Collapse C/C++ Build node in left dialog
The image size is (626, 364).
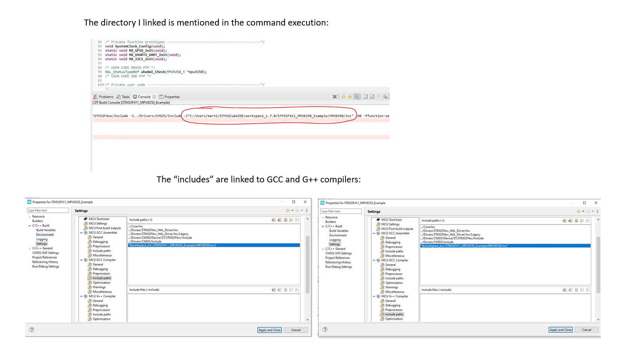pos(30,226)
